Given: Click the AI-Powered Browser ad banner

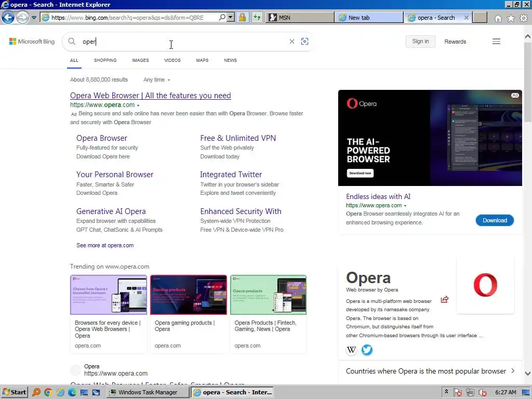Looking at the screenshot, I should pos(430,138).
